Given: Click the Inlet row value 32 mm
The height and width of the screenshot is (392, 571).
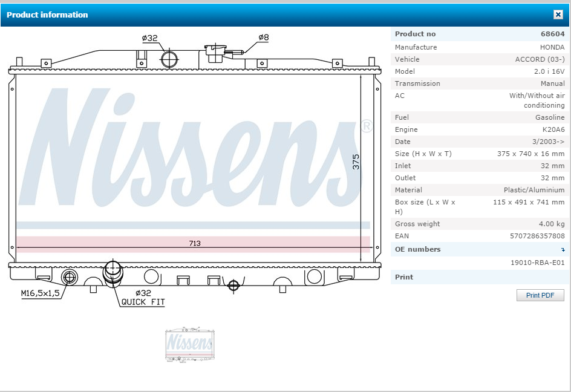Looking at the screenshot, I should pyautogui.click(x=552, y=166).
